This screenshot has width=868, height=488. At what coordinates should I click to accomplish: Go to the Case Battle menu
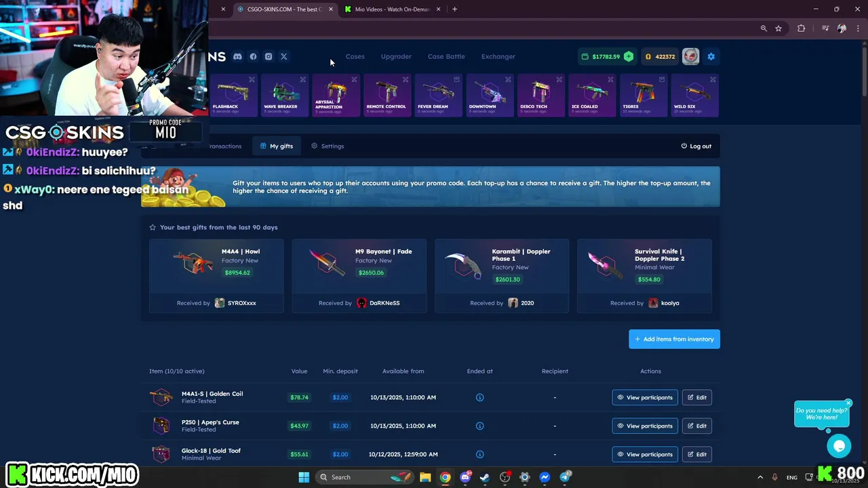446,57
